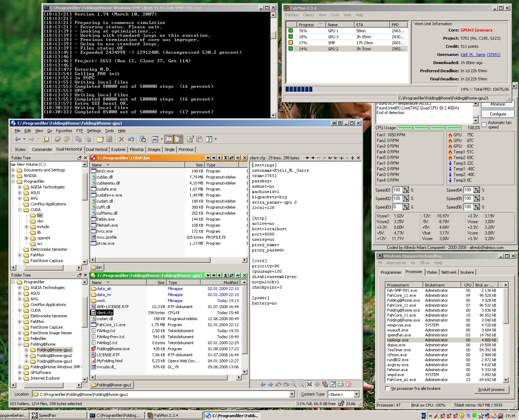Screen dimensions: 519x420
Task: Go to the previous file in viewer toolbar
Action: [263, 384]
